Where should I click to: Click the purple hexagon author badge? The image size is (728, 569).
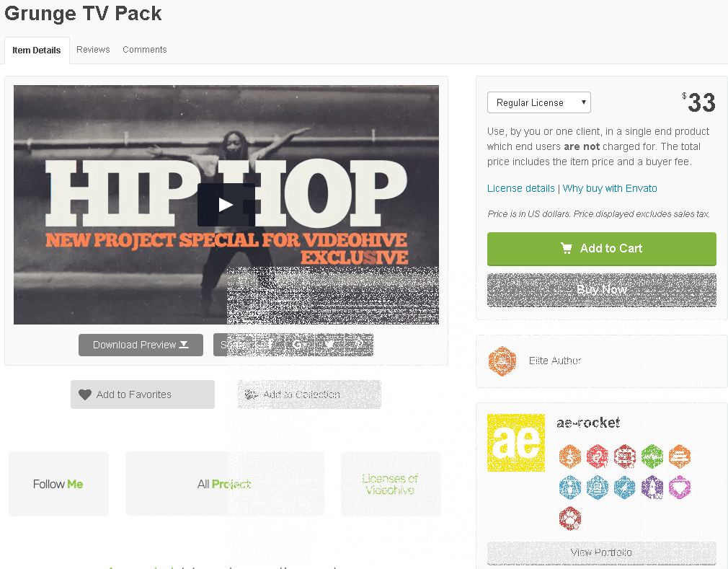coord(652,488)
